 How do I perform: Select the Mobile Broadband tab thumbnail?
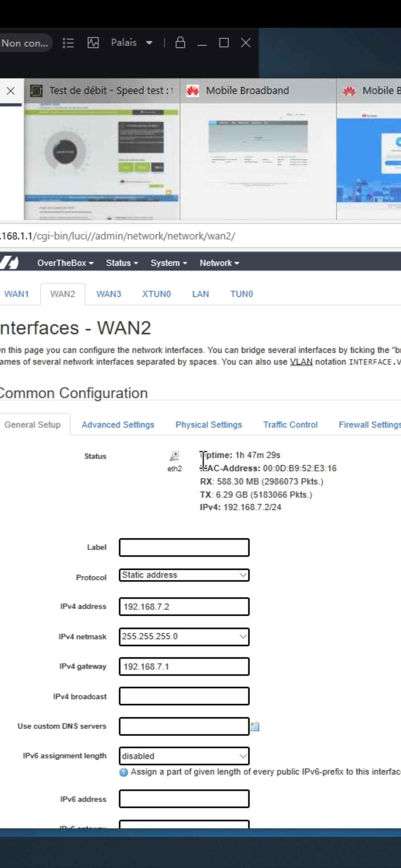(258, 156)
